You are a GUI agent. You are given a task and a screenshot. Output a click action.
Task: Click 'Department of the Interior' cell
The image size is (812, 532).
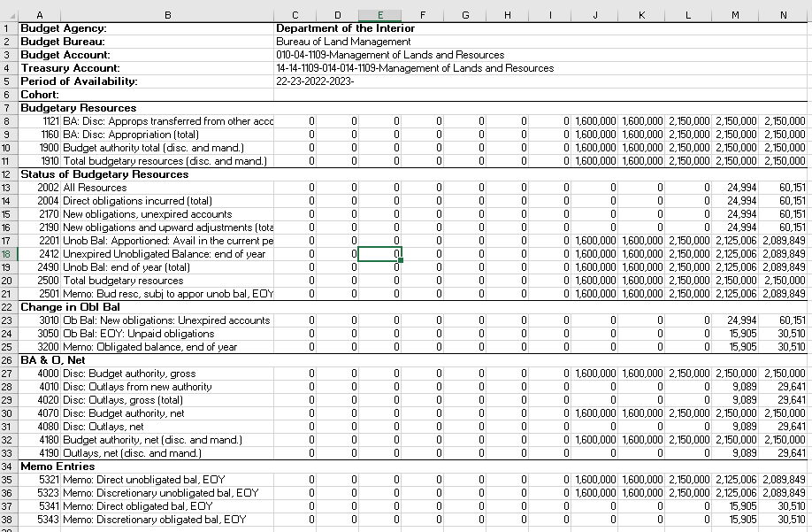click(x=346, y=28)
